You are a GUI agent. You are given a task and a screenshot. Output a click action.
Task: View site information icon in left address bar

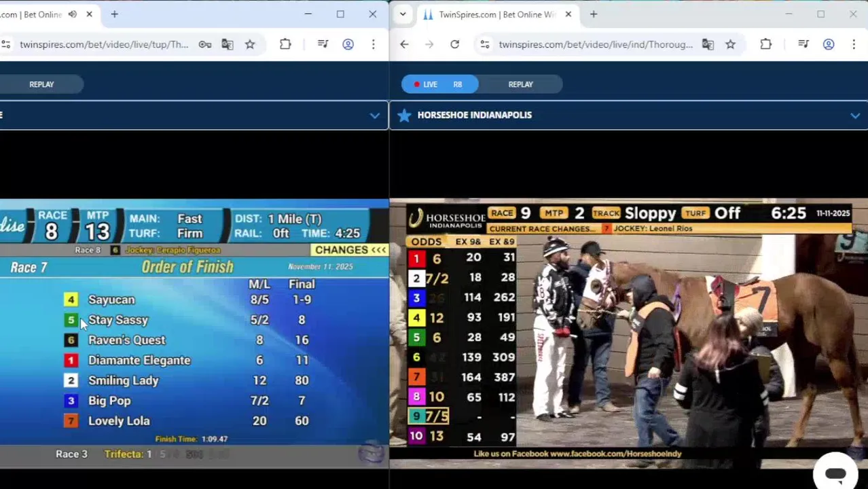(5, 45)
